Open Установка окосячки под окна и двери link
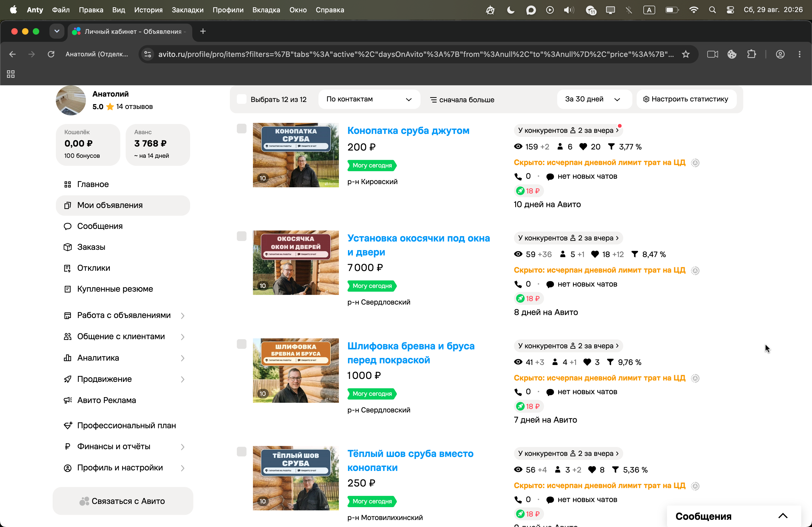The width and height of the screenshot is (812, 527). click(419, 245)
